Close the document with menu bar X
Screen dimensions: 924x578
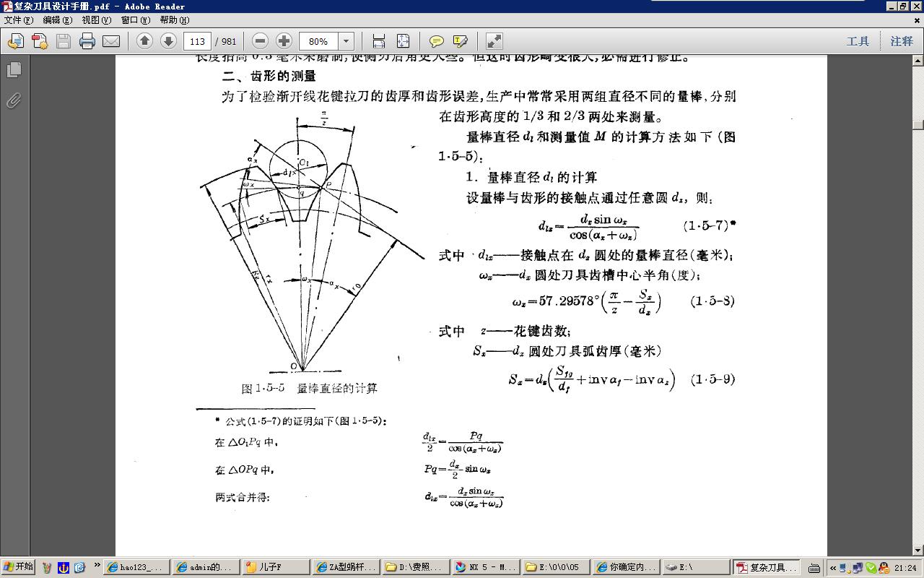[x=918, y=20]
